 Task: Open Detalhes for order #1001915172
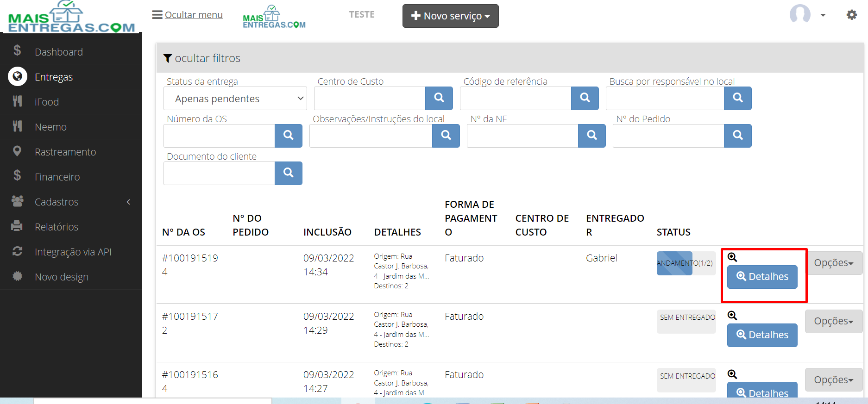click(762, 335)
